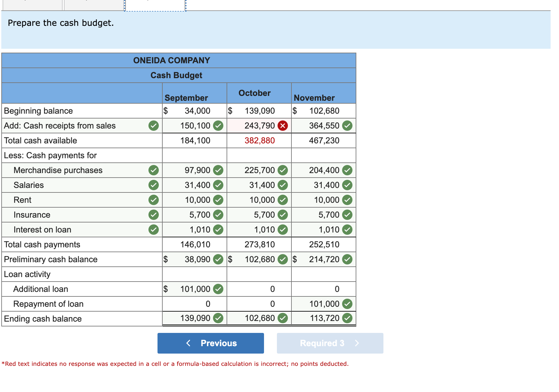Click green check beside November interest 1,010

click(347, 230)
